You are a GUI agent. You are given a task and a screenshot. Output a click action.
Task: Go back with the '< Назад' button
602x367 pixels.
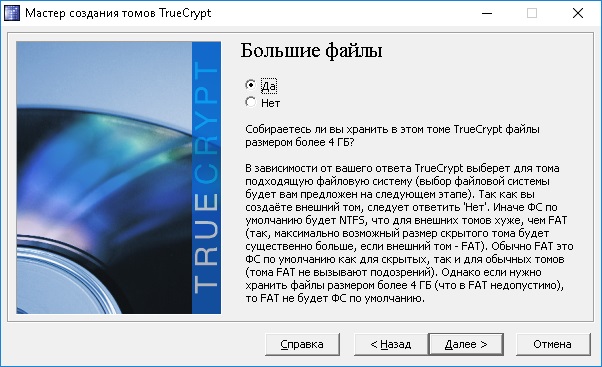click(x=391, y=344)
